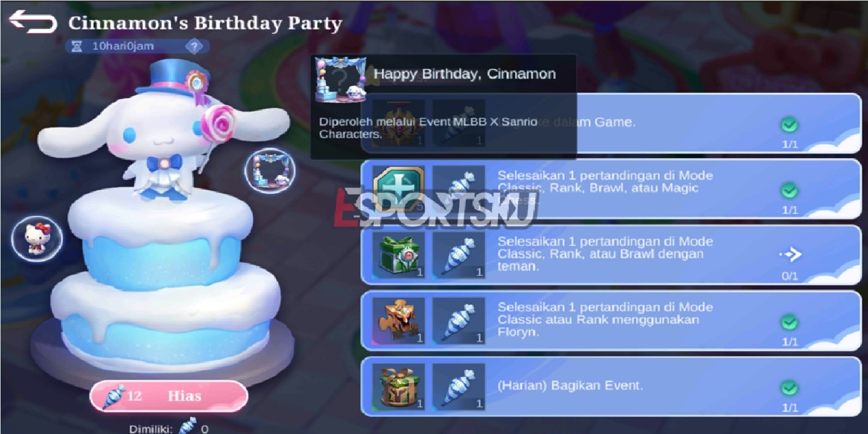The height and width of the screenshot is (434, 868).
Task: Click the green checkmark on Bagikan Event task
Action: coord(789,388)
